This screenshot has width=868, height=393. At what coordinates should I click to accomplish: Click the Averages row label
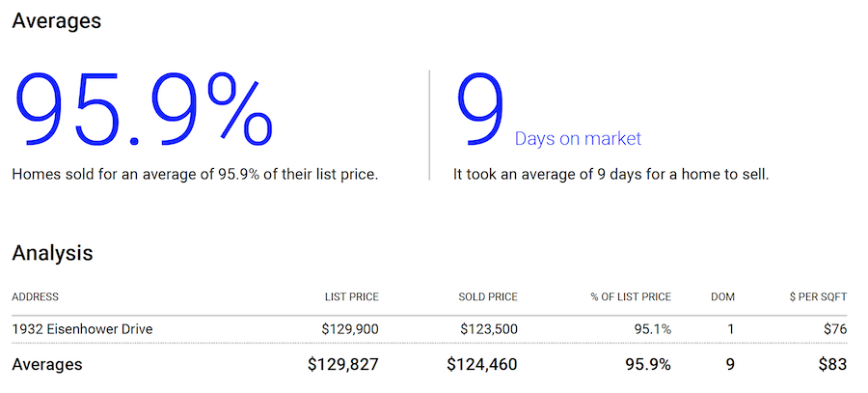coord(47,364)
